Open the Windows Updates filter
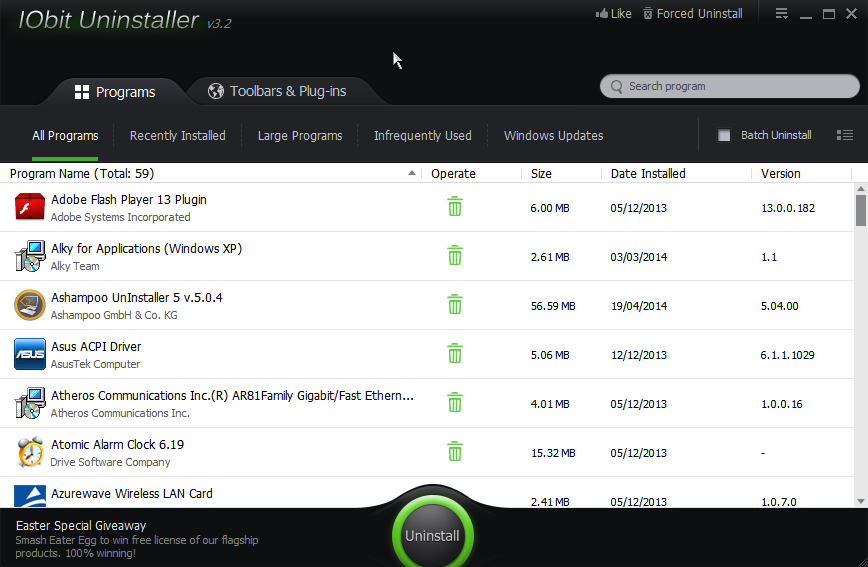This screenshot has height=567, width=868. tap(554, 136)
